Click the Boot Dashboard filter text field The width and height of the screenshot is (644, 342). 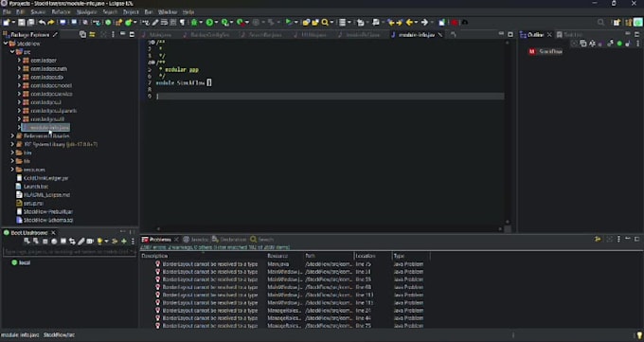pos(69,251)
